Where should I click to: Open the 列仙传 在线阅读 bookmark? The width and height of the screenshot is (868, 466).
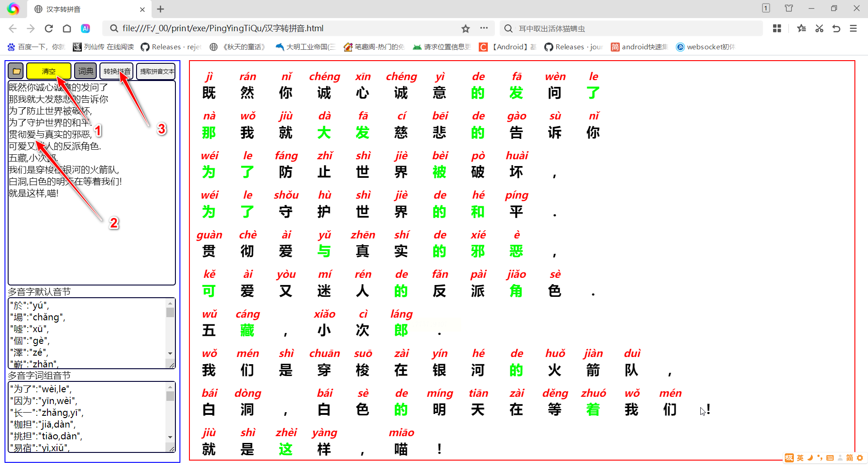104,47
